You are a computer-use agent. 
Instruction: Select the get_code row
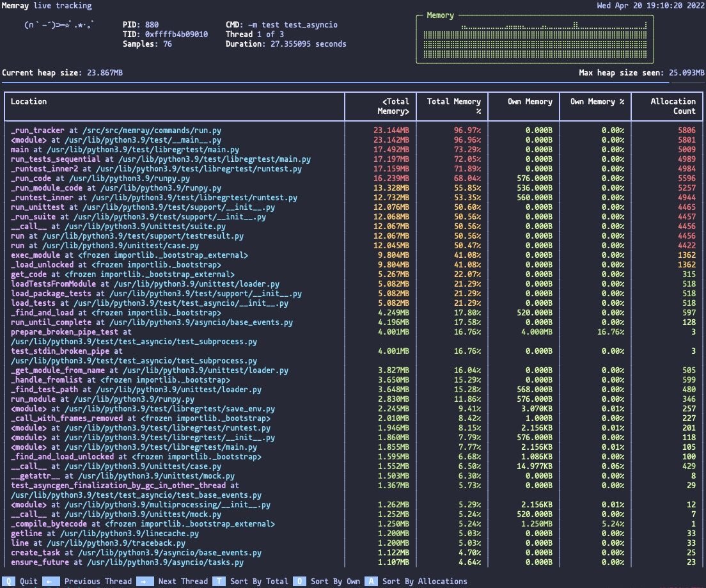pyautogui.click(x=353, y=274)
